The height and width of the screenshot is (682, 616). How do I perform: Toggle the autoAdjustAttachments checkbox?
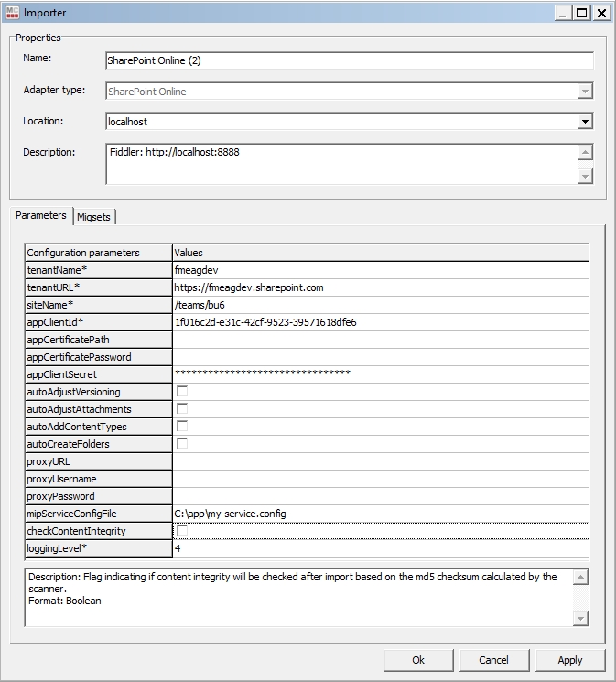(182, 409)
